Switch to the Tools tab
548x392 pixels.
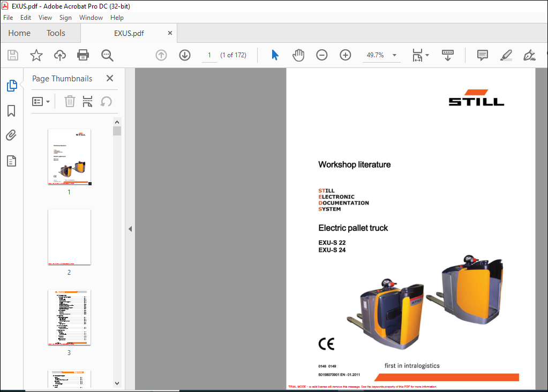56,33
